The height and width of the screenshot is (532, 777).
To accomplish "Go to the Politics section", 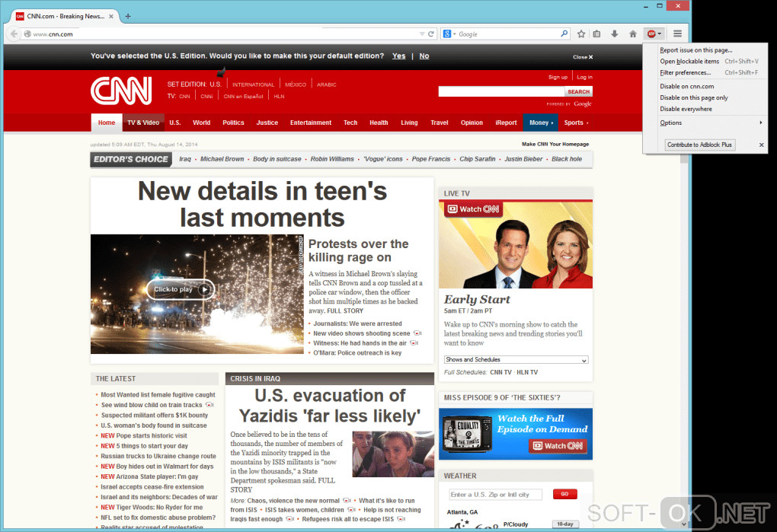I will coord(233,123).
